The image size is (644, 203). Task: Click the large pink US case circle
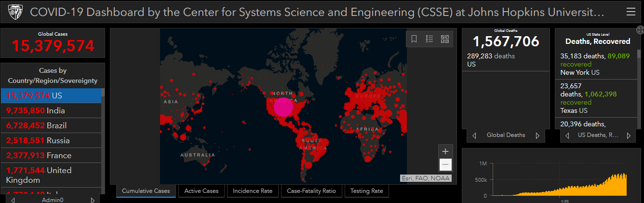pos(283,107)
